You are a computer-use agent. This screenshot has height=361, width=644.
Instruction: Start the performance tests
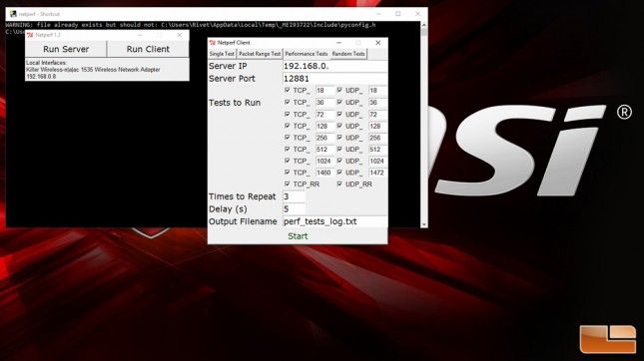[298, 236]
